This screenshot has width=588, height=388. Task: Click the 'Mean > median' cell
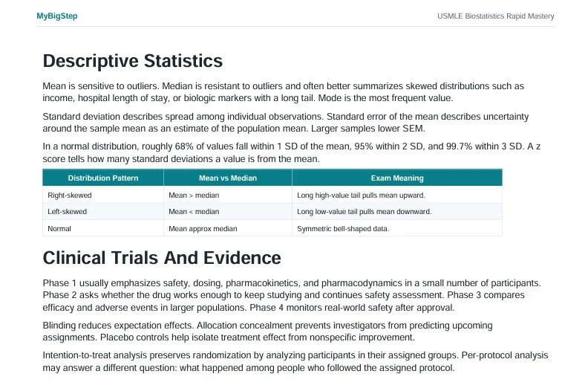pos(228,195)
